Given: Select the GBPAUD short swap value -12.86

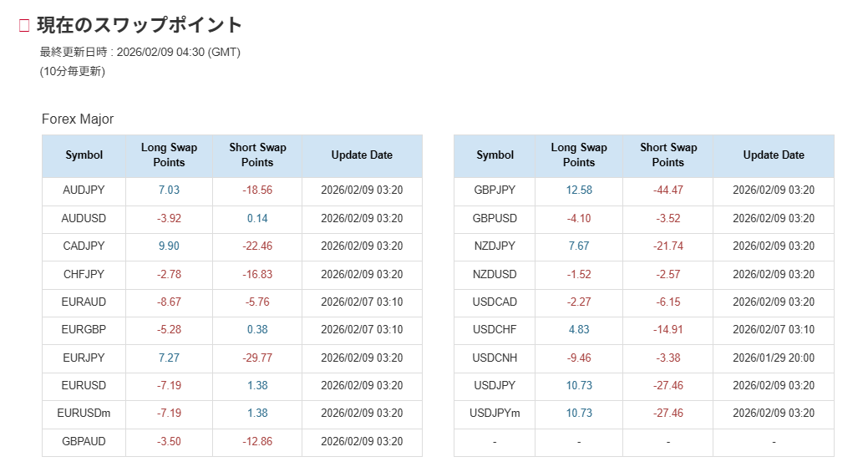Looking at the screenshot, I should tap(257, 442).
